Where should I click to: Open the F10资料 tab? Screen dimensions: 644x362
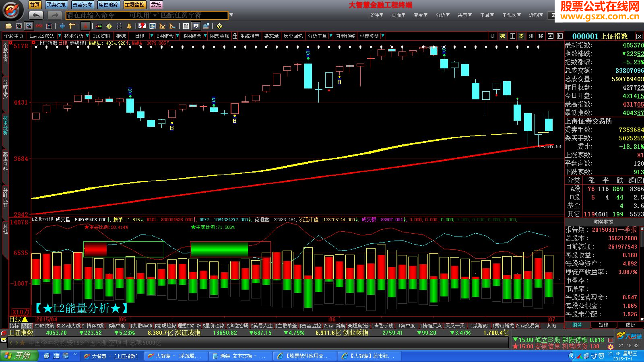(x=102, y=36)
